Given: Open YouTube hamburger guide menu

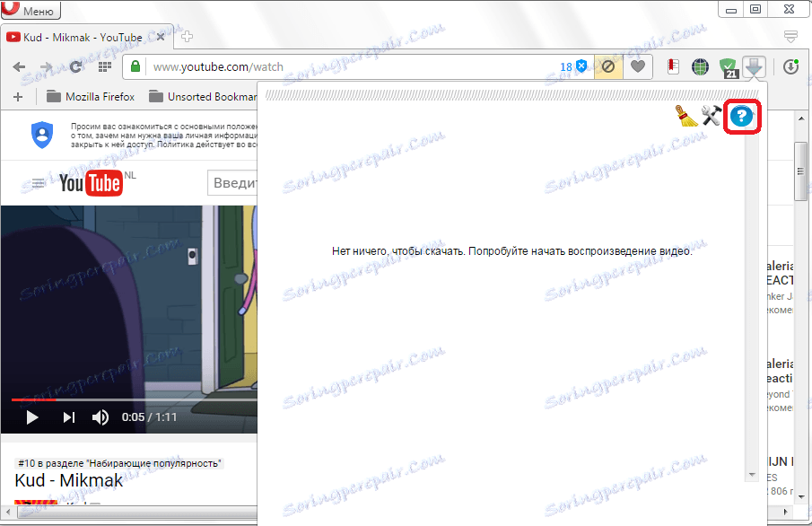Looking at the screenshot, I should coord(38,183).
